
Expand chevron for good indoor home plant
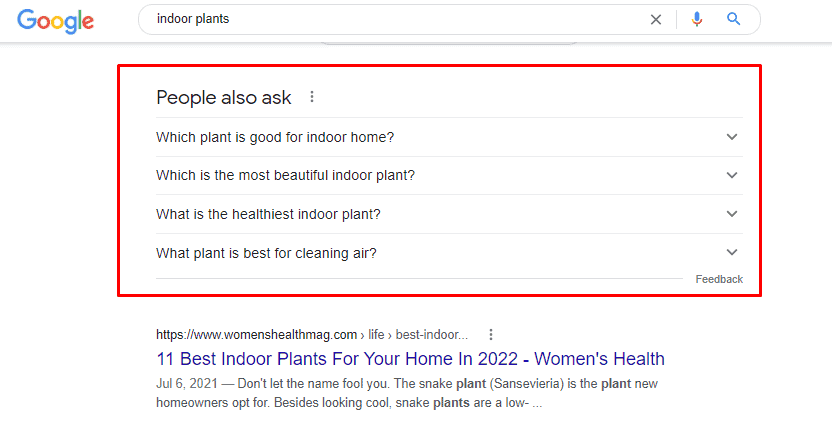732,137
